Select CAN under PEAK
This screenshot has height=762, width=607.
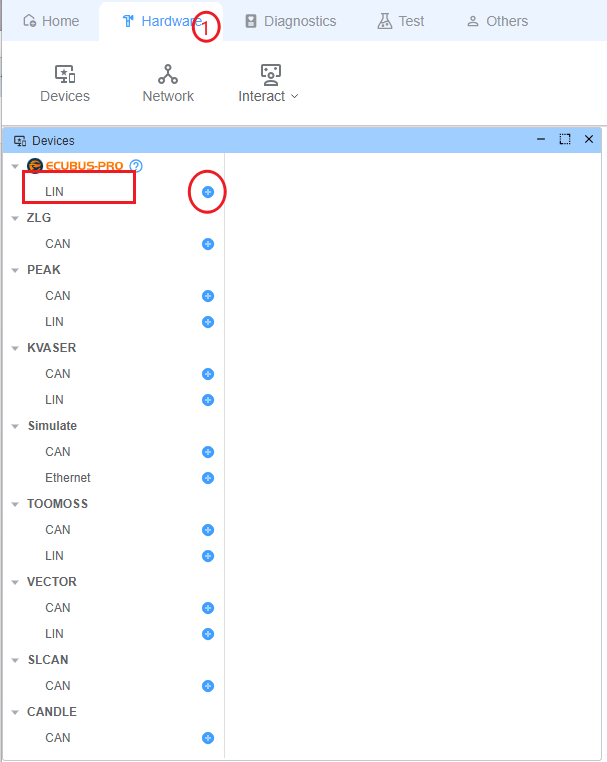[58, 296]
